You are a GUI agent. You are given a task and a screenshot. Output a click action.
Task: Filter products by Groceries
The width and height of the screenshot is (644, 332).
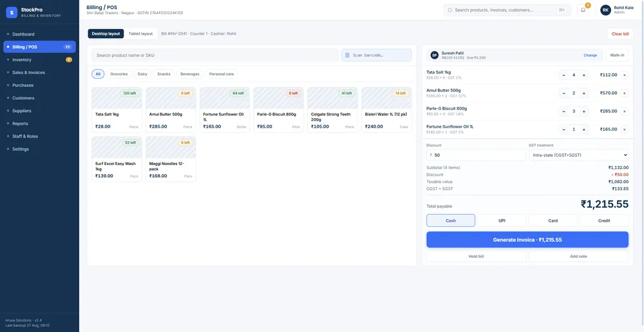tap(119, 74)
